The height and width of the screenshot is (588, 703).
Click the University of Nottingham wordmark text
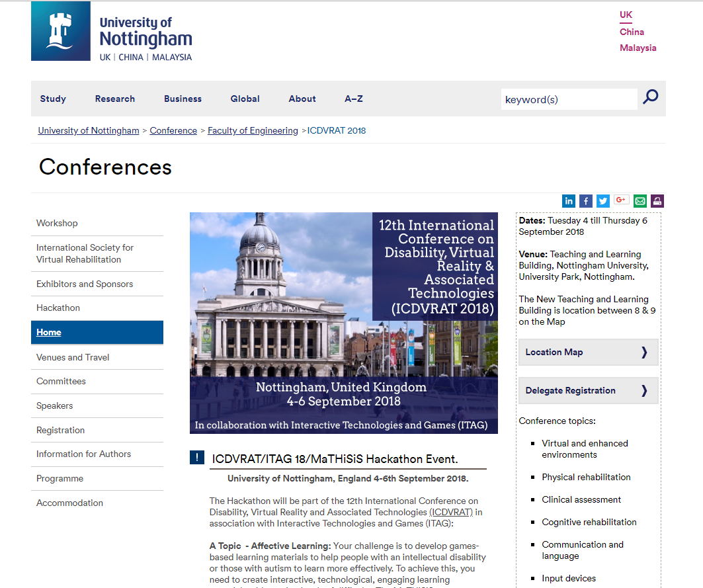click(145, 38)
